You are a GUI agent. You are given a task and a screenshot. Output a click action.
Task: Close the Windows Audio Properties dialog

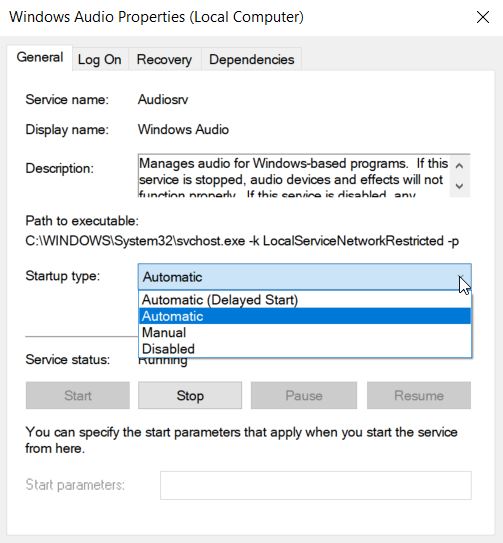point(483,17)
